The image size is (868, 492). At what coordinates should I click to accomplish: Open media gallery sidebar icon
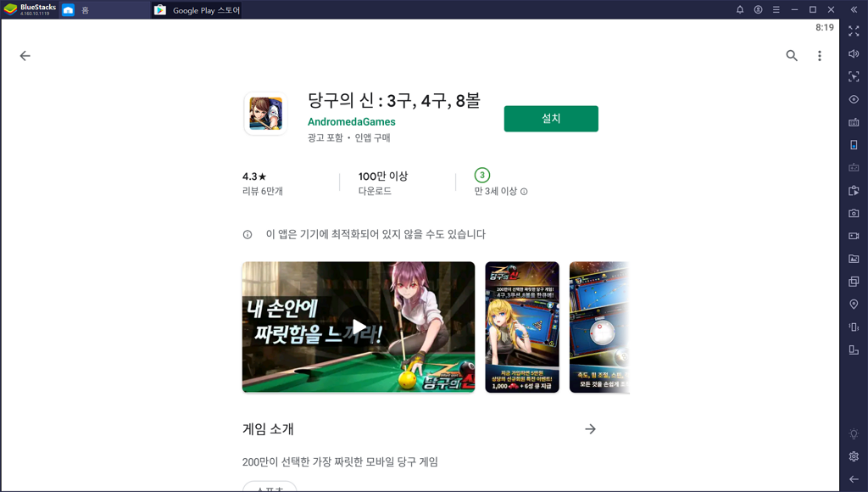(854, 259)
